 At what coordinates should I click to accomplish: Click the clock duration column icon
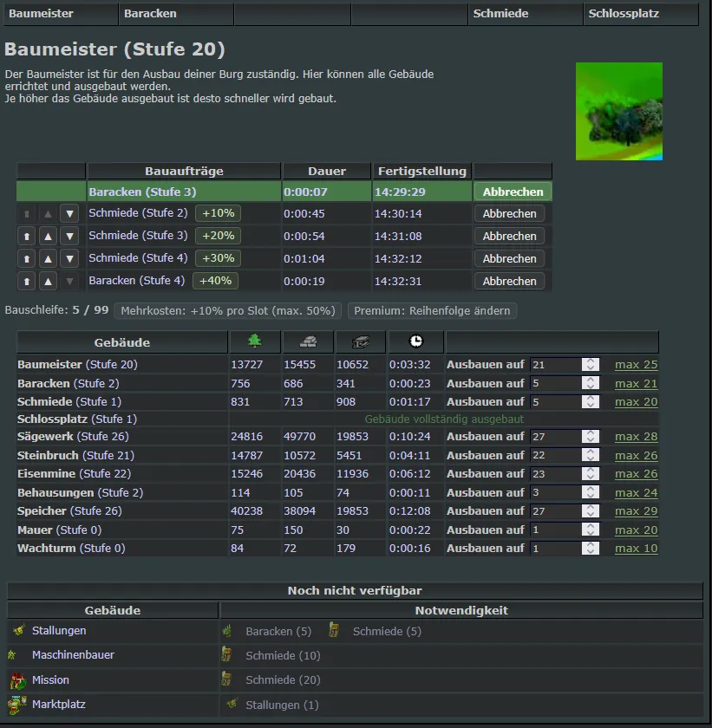416,341
